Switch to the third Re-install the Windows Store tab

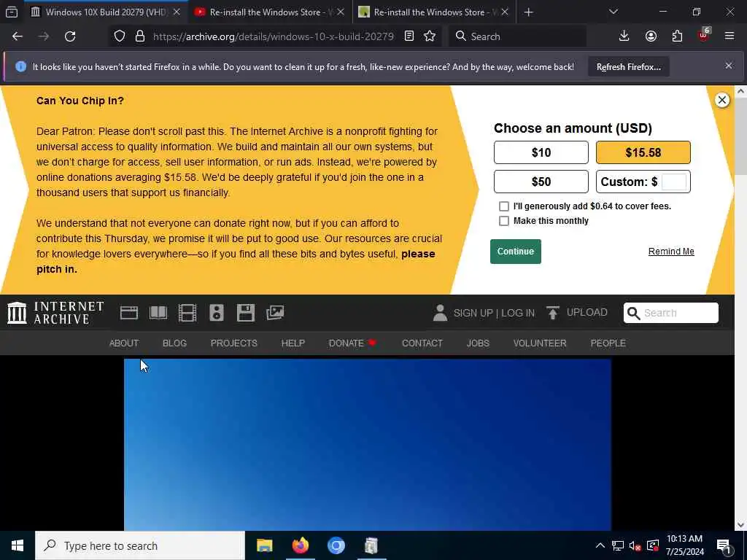[433, 12]
